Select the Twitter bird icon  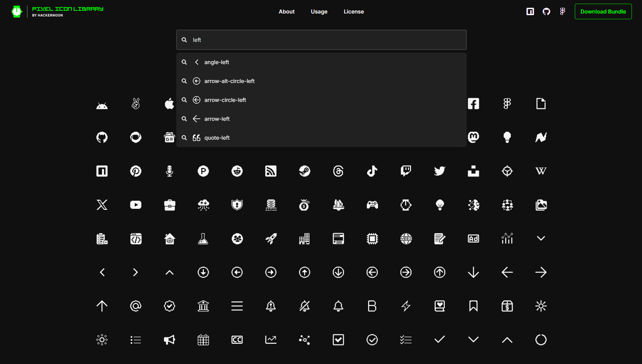[440, 171]
